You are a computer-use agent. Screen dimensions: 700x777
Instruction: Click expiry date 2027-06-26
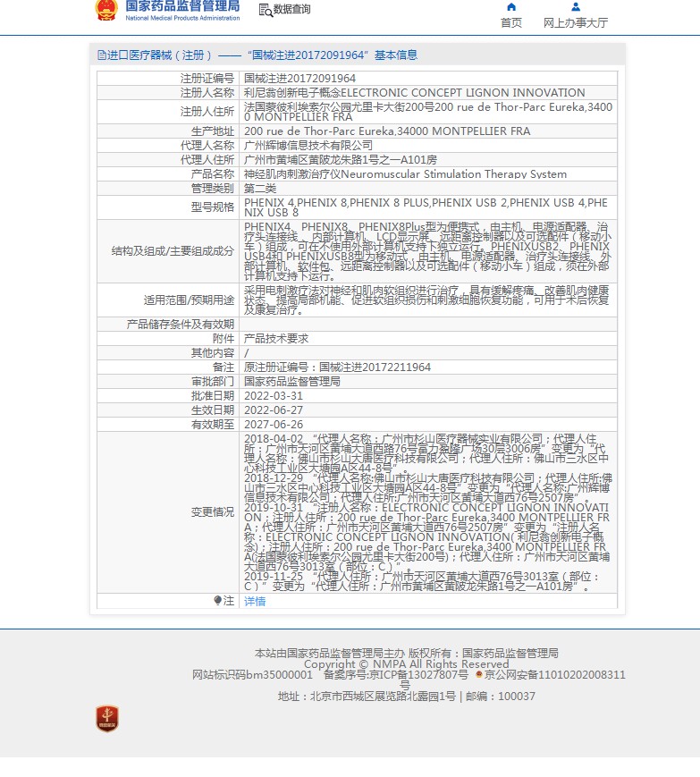coord(273,424)
